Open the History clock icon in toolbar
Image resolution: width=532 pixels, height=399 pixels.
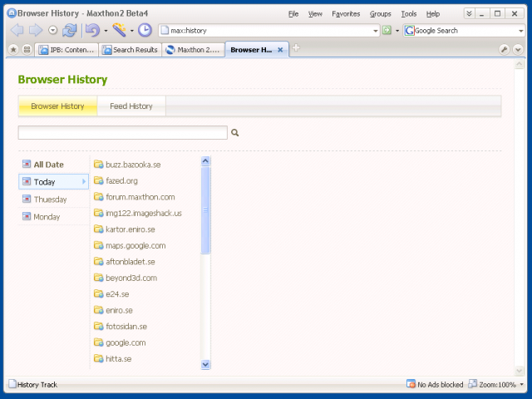(x=145, y=31)
